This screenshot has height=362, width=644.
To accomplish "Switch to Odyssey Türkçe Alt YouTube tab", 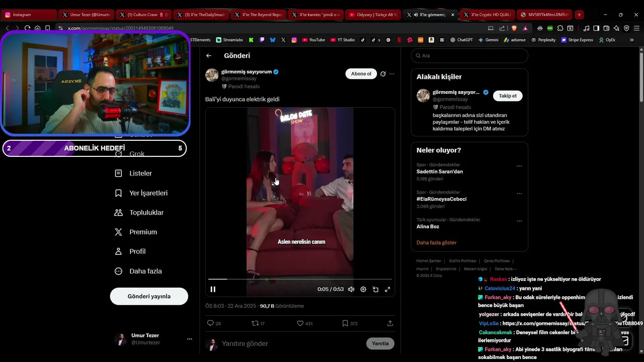I will click(373, 15).
